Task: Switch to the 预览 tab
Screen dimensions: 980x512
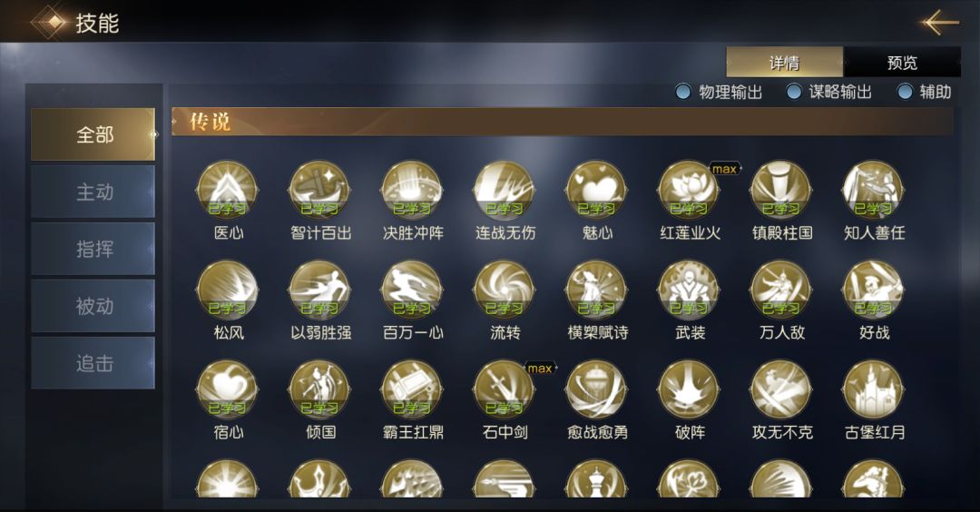Action: [902, 62]
